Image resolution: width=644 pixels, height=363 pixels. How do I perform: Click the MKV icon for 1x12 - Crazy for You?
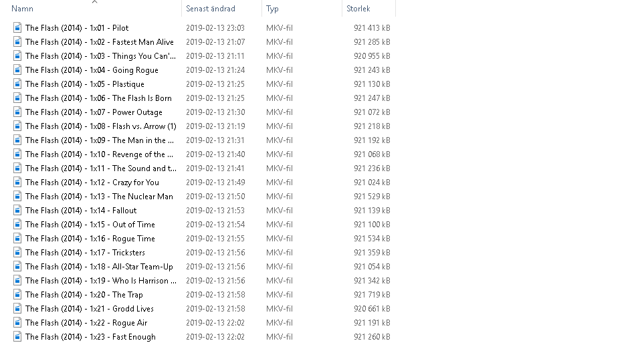click(x=17, y=183)
